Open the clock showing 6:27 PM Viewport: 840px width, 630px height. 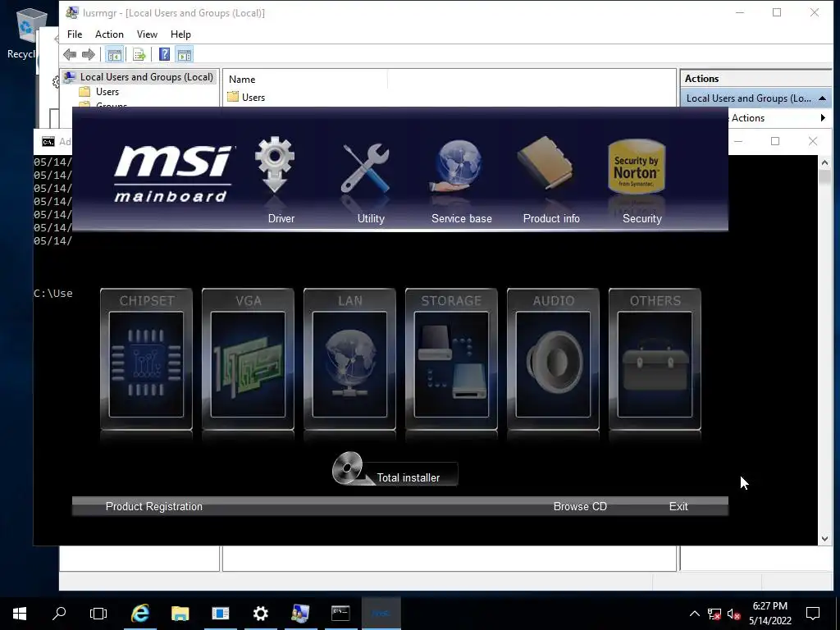[x=769, y=614]
